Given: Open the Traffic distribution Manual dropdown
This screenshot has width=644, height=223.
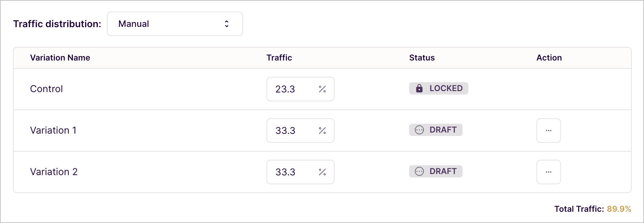Looking at the screenshot, I should [x=175, y=24].
